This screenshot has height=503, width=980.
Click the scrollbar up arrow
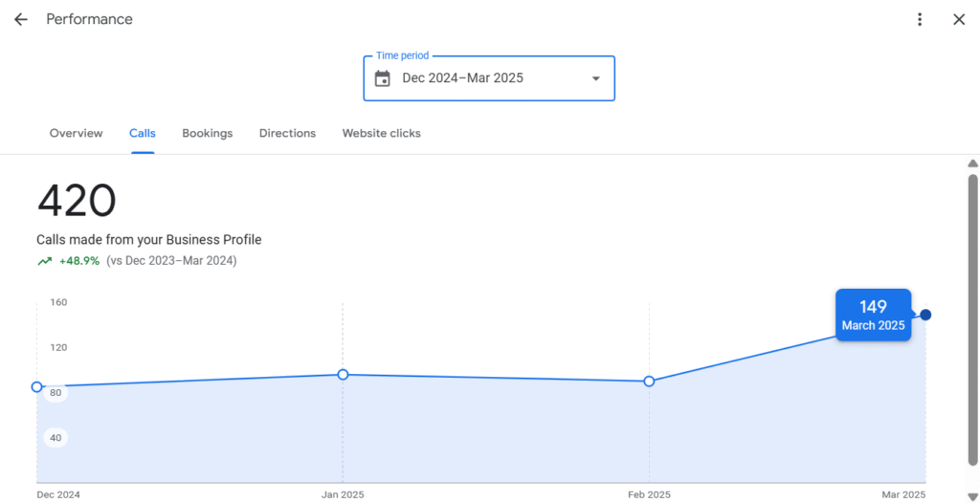tap(972, 164)
